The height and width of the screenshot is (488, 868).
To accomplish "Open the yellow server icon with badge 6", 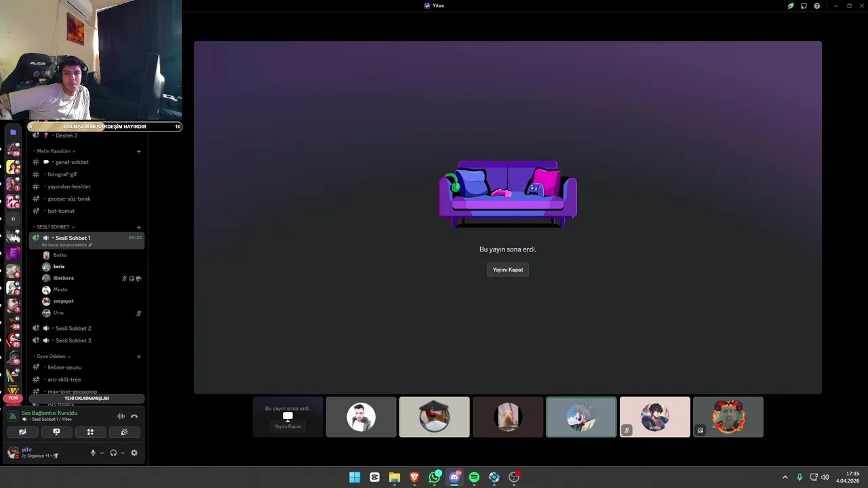I will pyautogui.click(x=13, y=167).
